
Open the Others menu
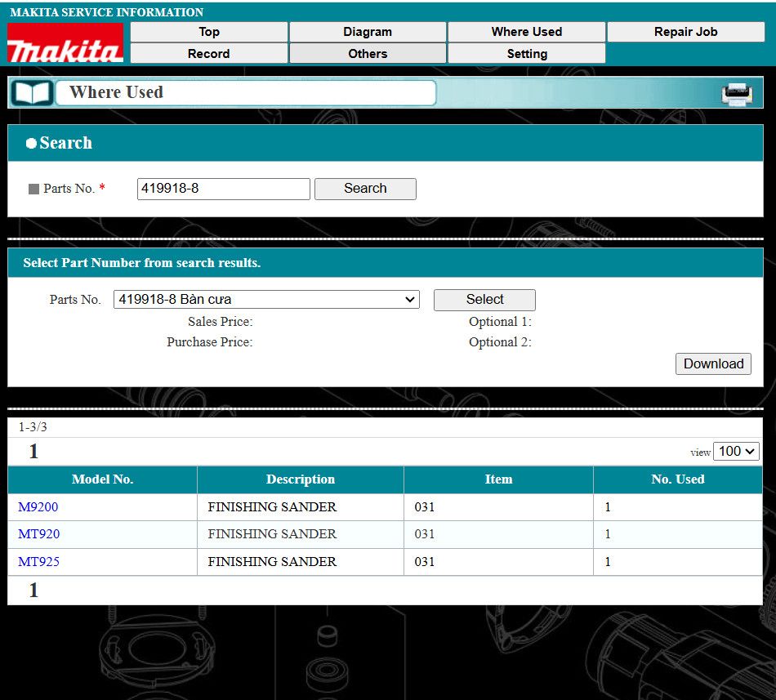[x=368, y=53]
